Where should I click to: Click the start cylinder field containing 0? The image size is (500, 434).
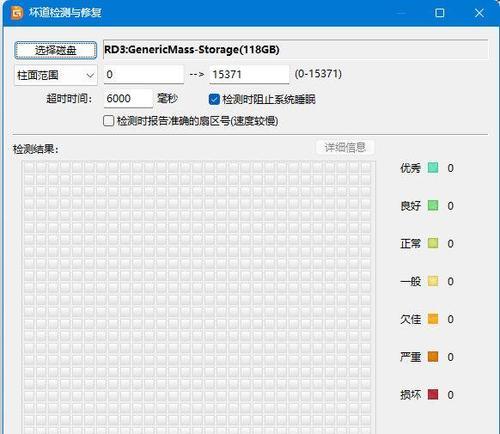click(144, 74)
